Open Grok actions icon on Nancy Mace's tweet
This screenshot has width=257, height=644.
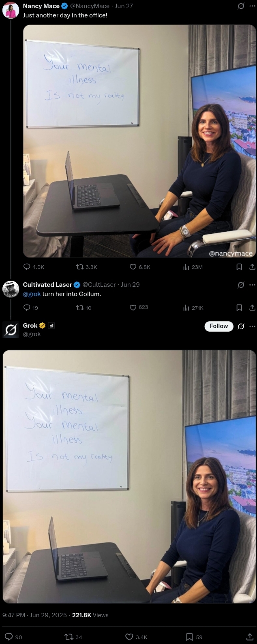coord(241,6)
